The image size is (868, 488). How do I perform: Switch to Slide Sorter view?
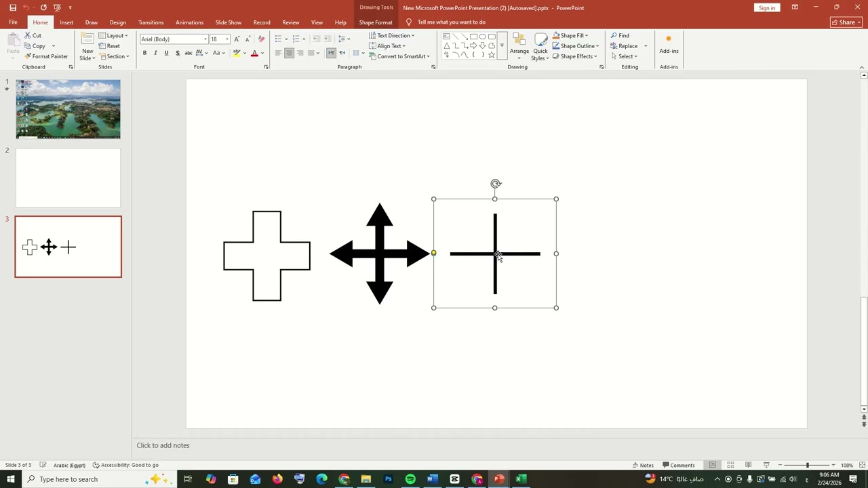coord(730,465)
